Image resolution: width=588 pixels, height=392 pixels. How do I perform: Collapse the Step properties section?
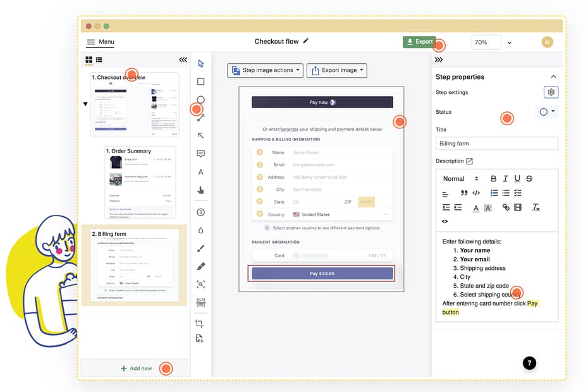click(553, 77)
